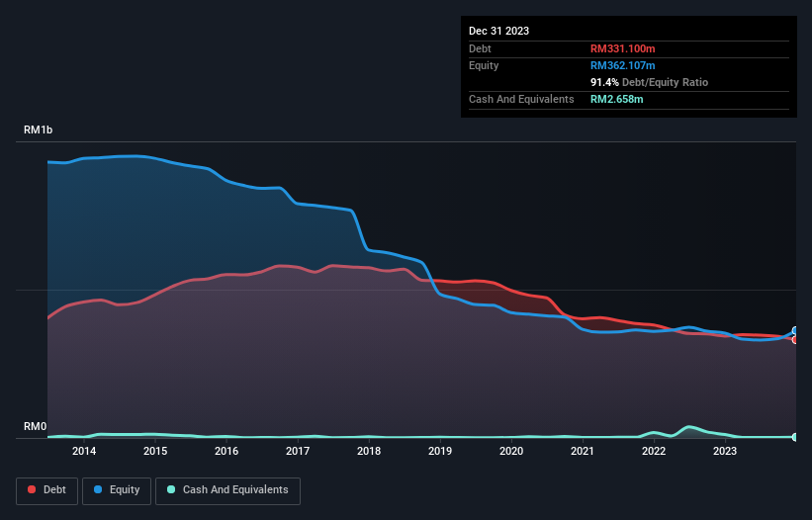The height and width of the screenshot is (520, 812).
Task: Click the RM1b y-axis label
Action: 38,130
